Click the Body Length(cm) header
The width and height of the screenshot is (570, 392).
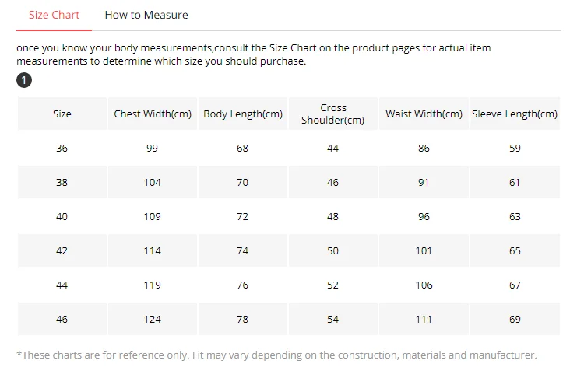coord(243,114)
